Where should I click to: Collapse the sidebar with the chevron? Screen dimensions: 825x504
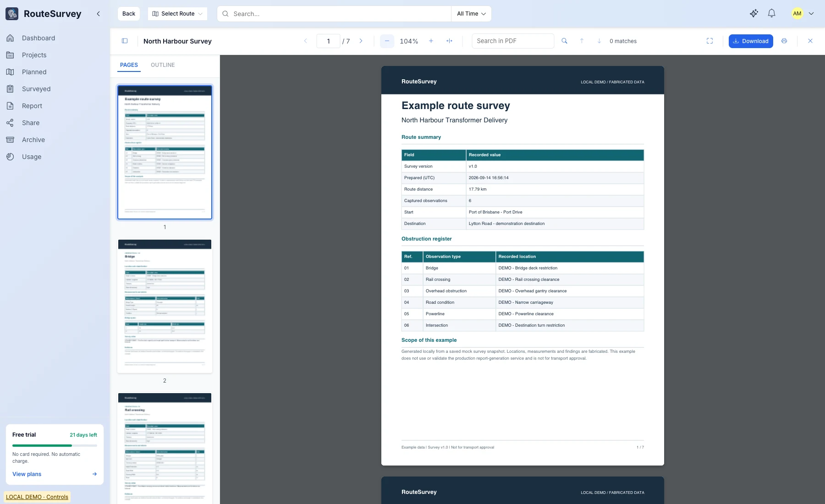point(98,14)
